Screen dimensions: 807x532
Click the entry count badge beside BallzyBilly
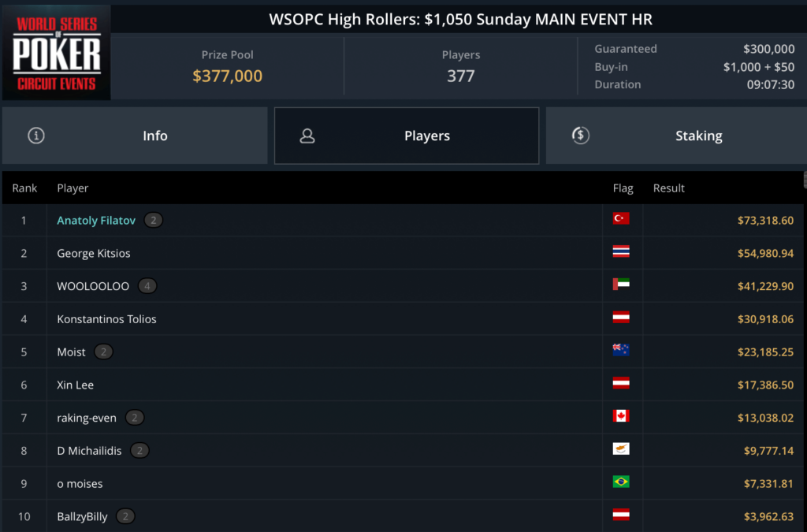point(125,517)
